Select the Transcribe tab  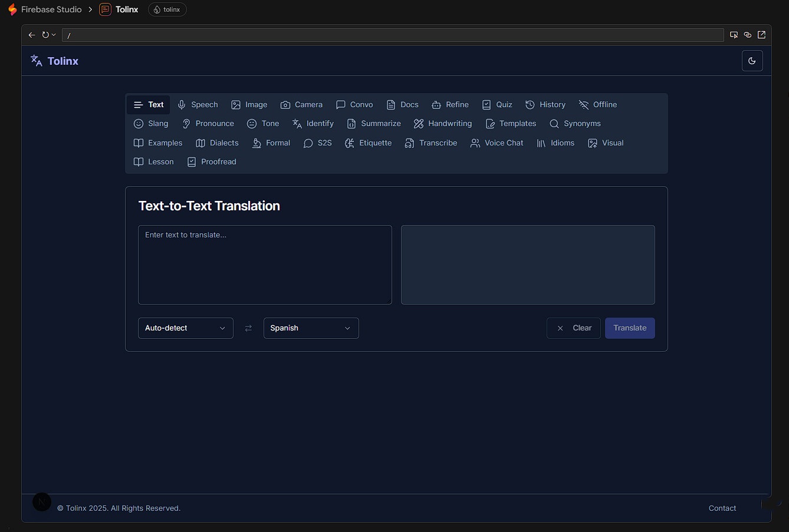point(431,143)
